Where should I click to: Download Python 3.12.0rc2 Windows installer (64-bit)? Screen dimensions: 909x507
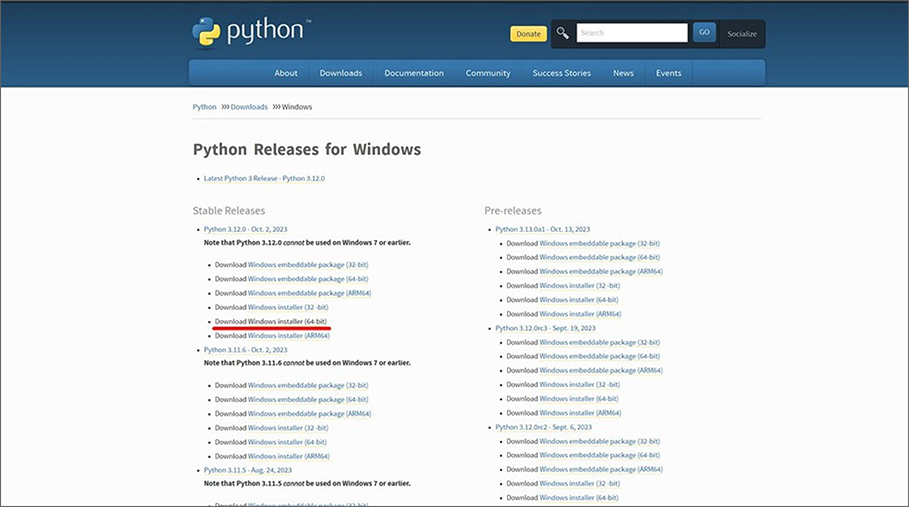point(579,498)
